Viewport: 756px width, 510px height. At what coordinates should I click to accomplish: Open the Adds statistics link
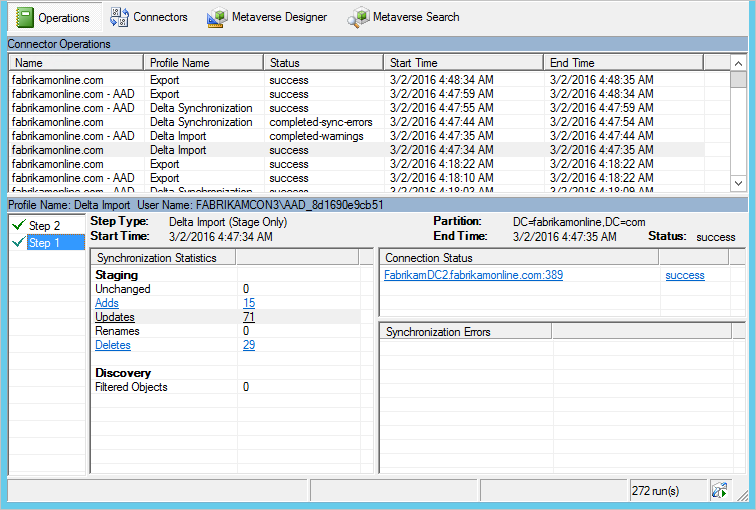tap(106, 303)
